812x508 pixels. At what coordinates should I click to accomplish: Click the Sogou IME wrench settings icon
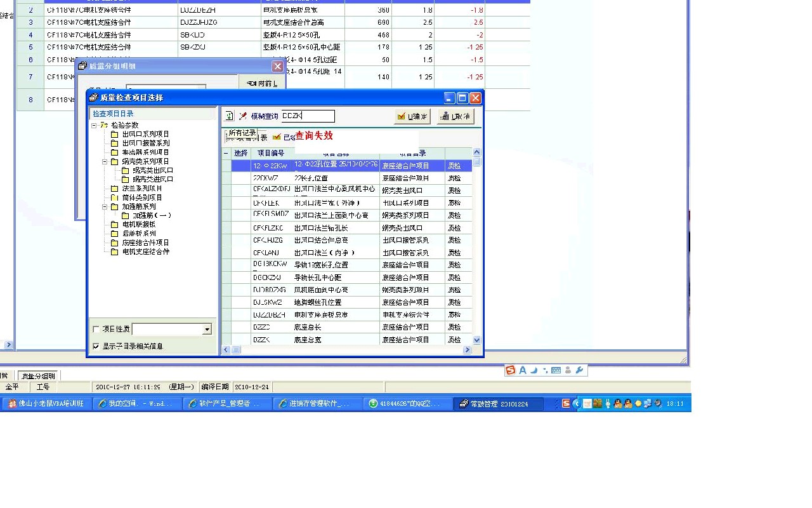pyautogui.click(x=580, y=370)
